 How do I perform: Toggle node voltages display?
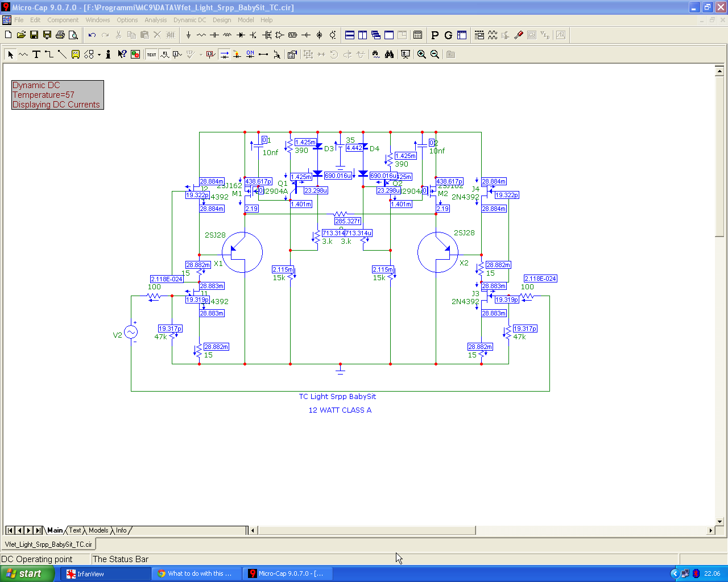(211, 55)
